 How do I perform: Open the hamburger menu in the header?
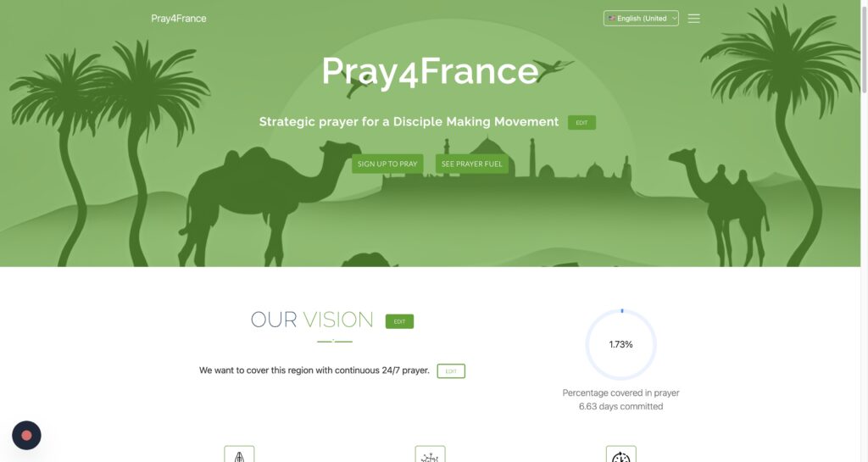(x=693, y=19)
